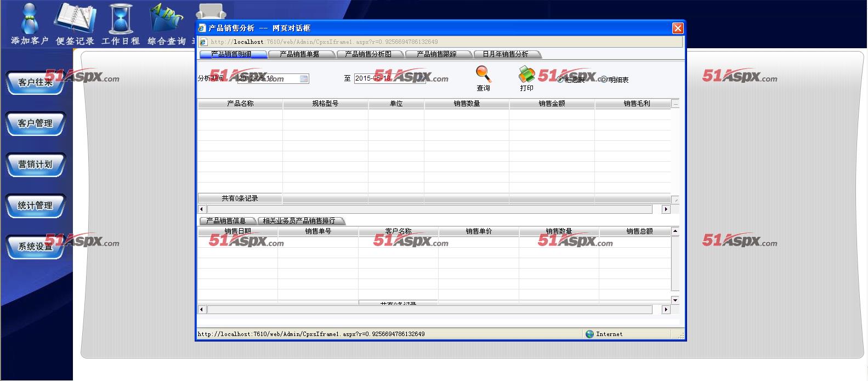Viewport: 868px width, 381px height.
Task: Switch to the 产品销售跟踪 tab
Action: pyautogui.click(x=438, y=54)
